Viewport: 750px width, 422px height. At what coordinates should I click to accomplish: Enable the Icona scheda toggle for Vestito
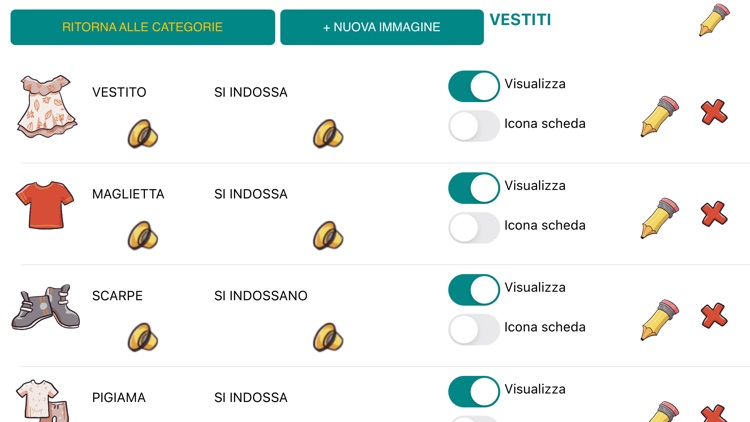click(474, 126)
